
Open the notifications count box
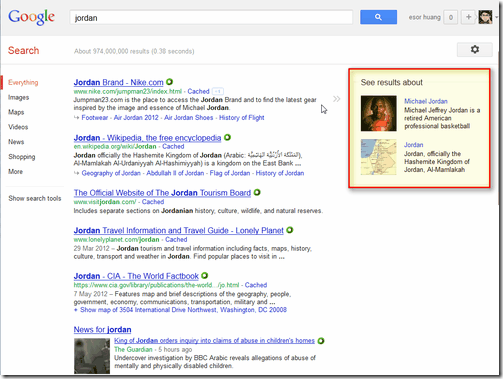[451, 17]
